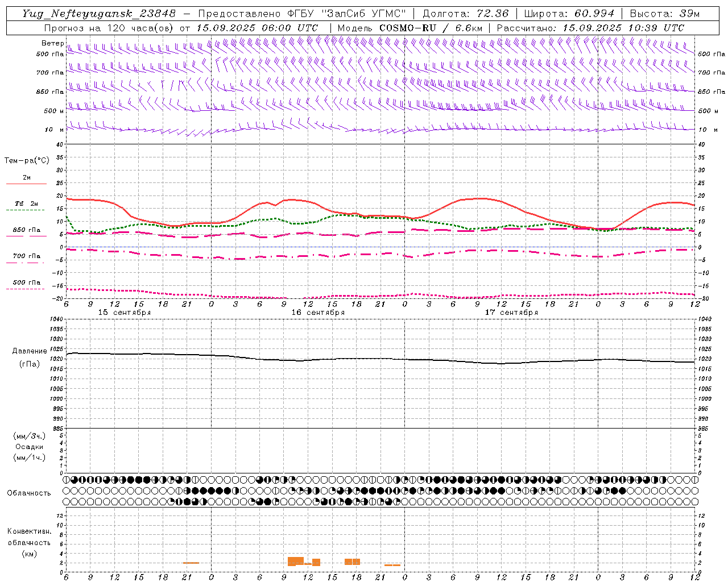The image size is (728, 582).
Task: Select the text Предоставлено ФГБУ "ЗапСиб УГМС"
Action: coord(302,14)
